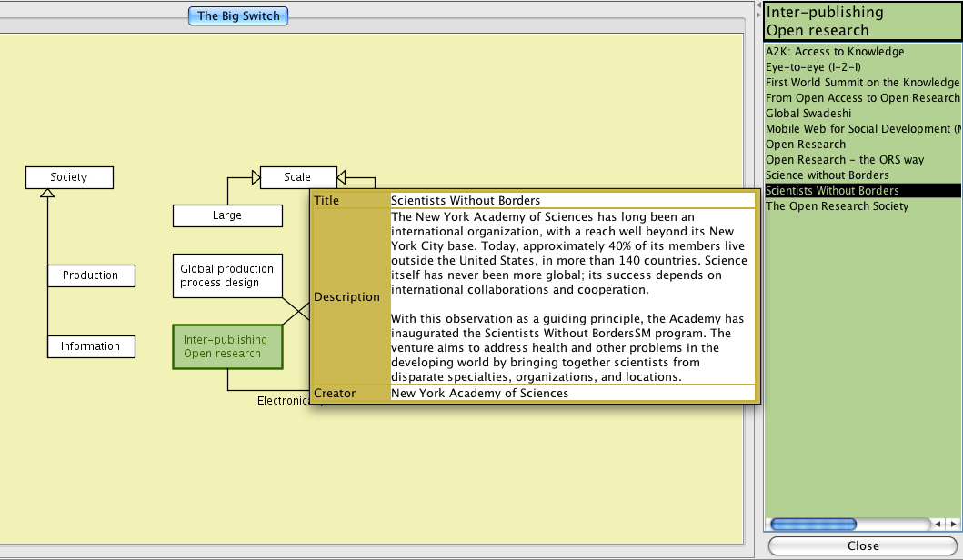The image size is (963, 560).
Task: Select the green Inter-publishing Open research box
Action: click(x=227, y=346)
